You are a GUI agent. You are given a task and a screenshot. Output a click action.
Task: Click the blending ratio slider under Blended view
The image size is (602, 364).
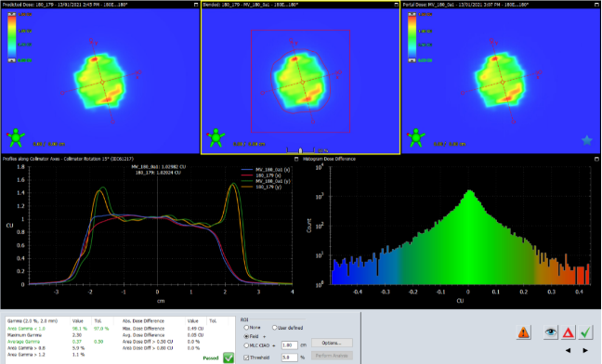pyautogui.click(x=300, y=150)
